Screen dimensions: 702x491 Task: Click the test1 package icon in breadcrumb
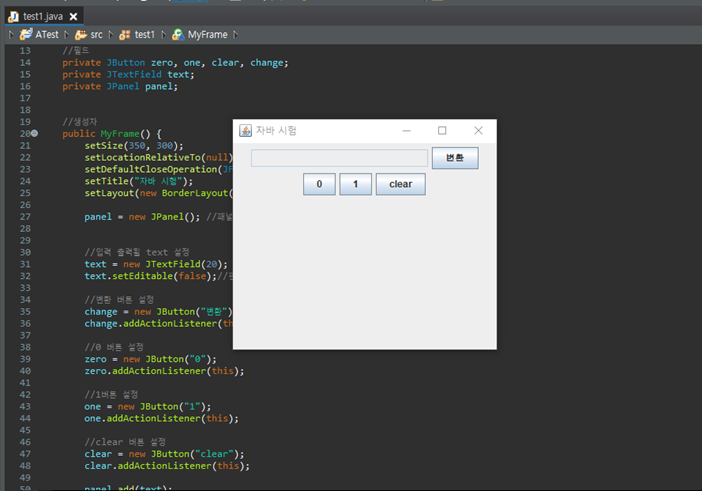[x=125, y=34]
